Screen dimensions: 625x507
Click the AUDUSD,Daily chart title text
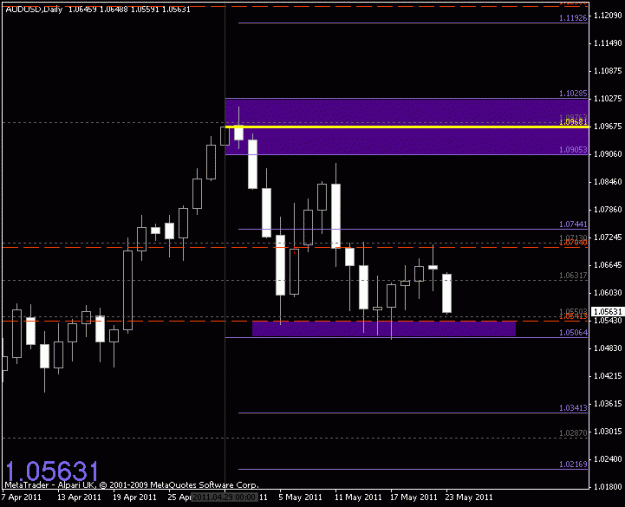[34, 10]
